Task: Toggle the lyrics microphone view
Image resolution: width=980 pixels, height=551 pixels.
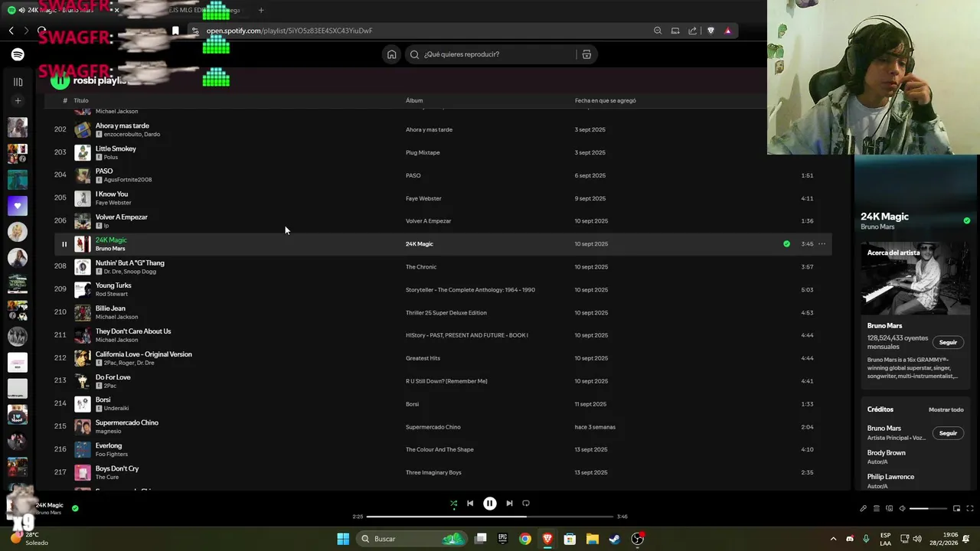Action: [863, 508]
